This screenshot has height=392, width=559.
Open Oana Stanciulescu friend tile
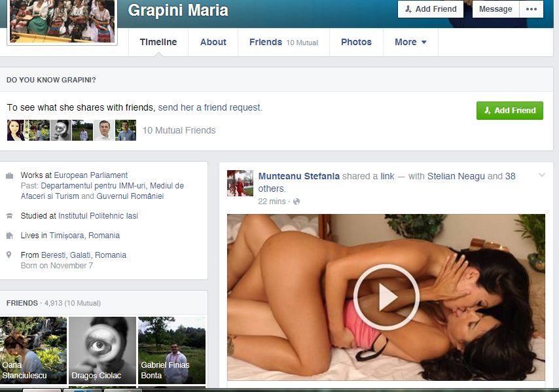[x=33, y=350]
